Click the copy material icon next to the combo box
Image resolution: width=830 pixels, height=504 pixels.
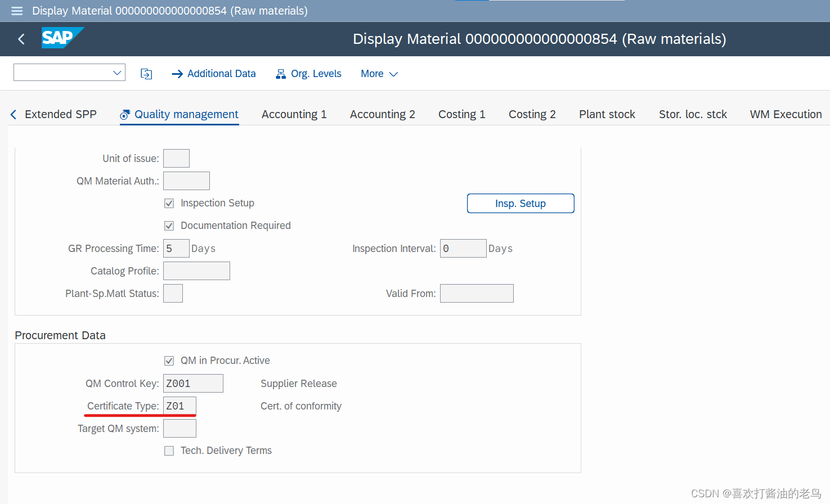[x=146, y=73]
